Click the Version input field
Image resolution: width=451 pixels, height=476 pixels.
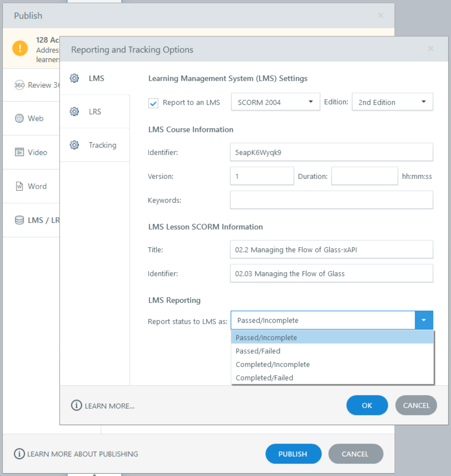(x=262, y=176)
